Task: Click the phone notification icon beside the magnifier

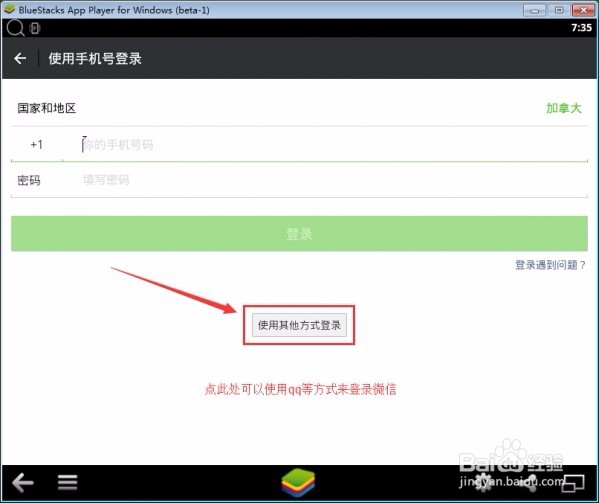Action: [x=35, y=28]
